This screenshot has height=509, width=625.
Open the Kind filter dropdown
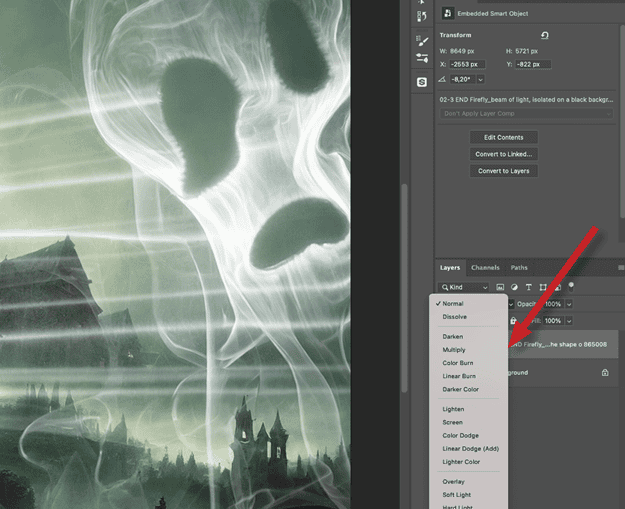[464, 287]
